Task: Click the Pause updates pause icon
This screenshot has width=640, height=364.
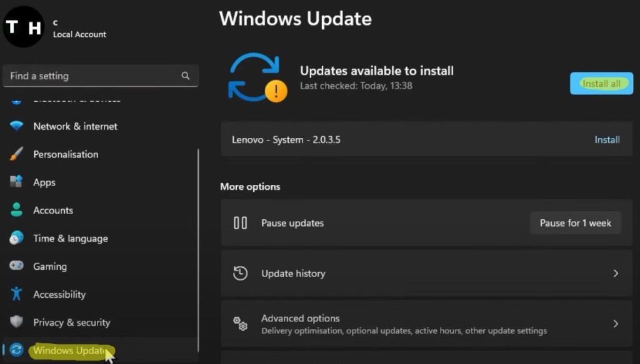Action: pyautogui.click(x=240, y=223)
